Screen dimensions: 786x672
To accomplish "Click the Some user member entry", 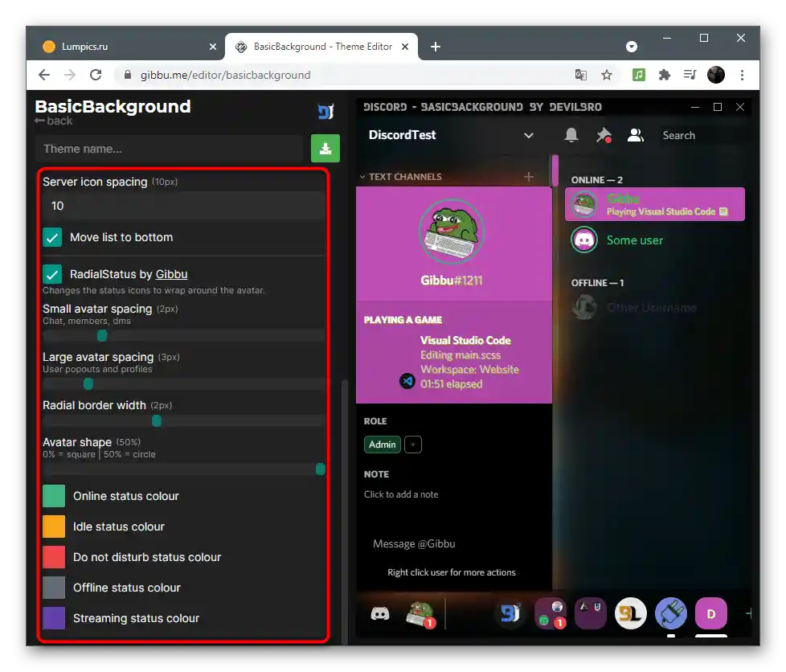I will (x=655, y=240).
